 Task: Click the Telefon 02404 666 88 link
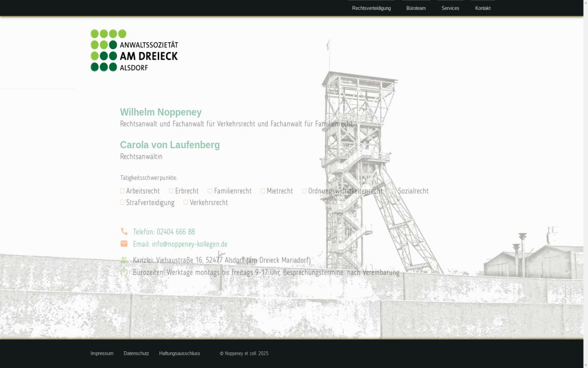[x=164, y=232]
